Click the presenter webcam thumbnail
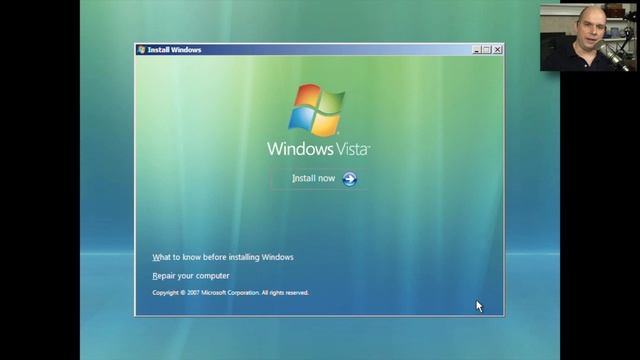 [x=588, y=38]
